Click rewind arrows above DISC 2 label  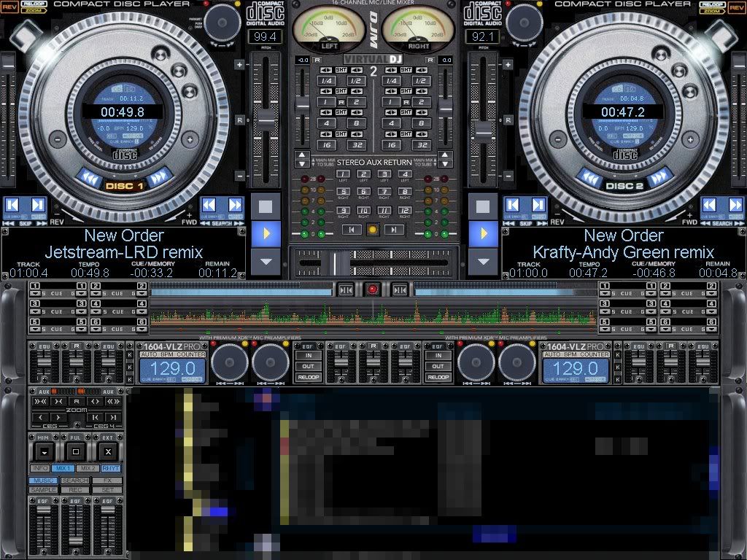[589, 178]
